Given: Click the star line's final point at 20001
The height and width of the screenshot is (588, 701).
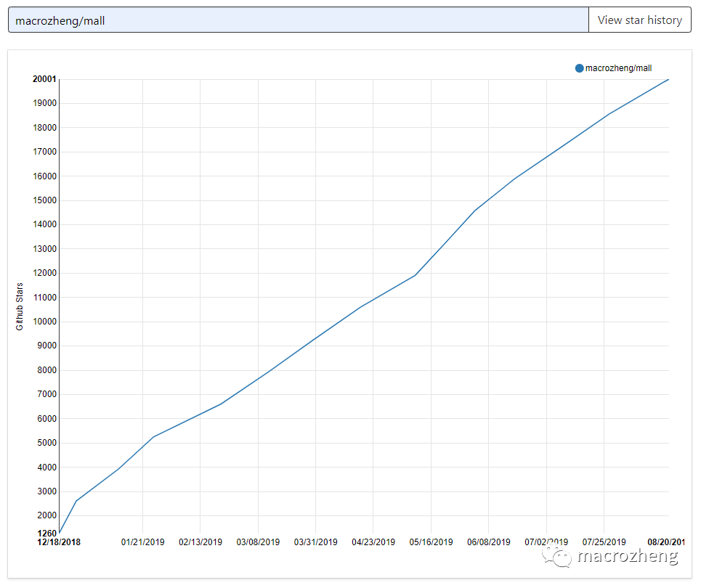Looking at the screenshot, I should pos(668,79).
